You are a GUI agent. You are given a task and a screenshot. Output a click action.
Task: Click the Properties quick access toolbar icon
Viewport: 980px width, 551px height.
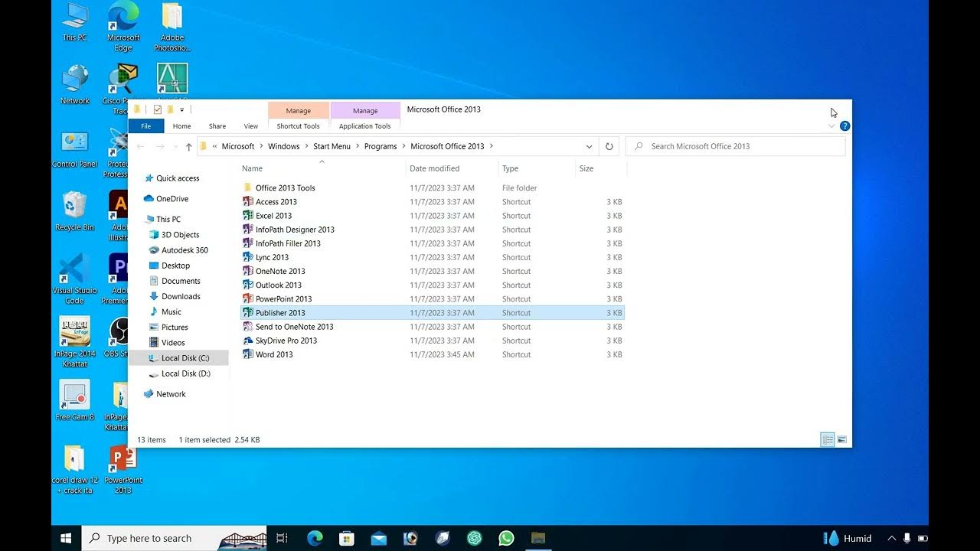pyautogui.click(x=158, y=109)
